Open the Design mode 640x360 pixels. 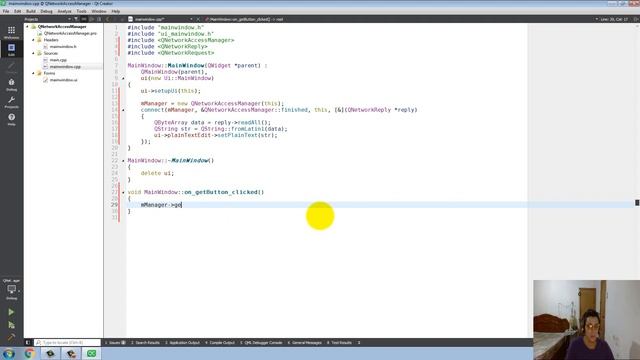click(x=11, y=67)
